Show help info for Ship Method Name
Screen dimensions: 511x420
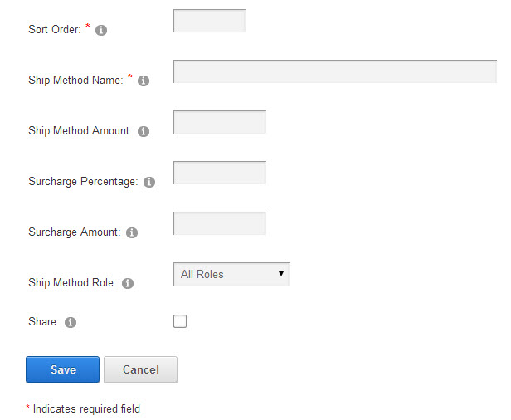[144, 81]
